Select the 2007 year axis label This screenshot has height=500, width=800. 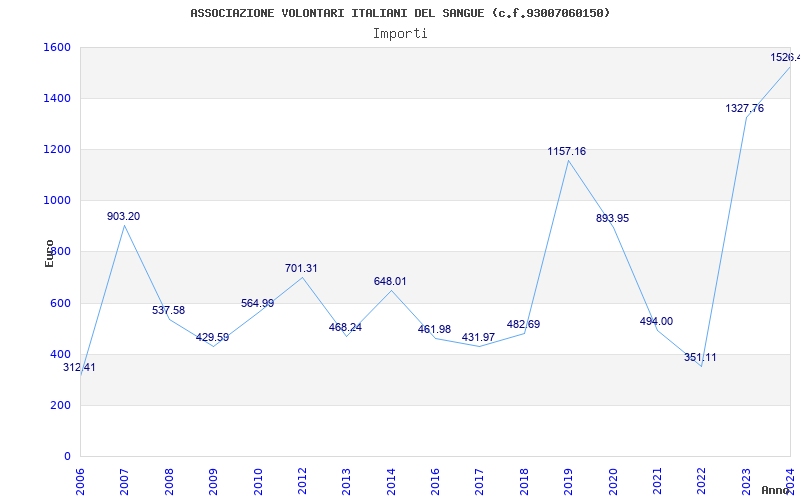(124, 482)
